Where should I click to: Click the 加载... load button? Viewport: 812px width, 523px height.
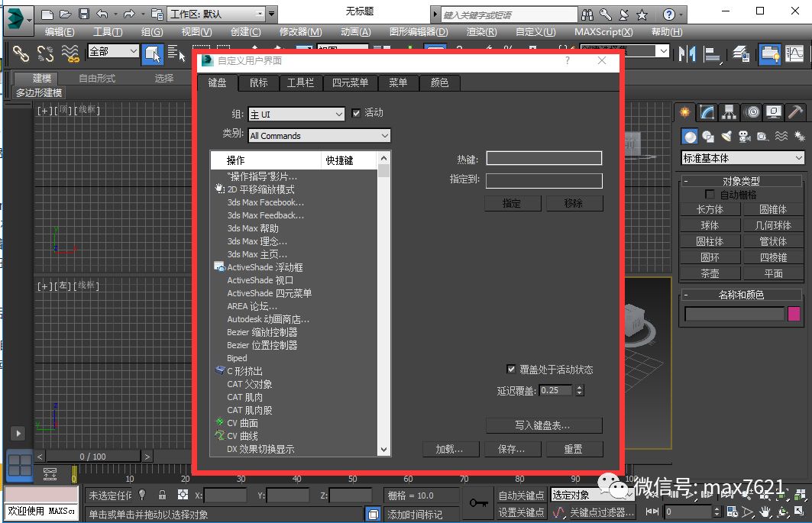pyautogui.click(x=450, y=450)
